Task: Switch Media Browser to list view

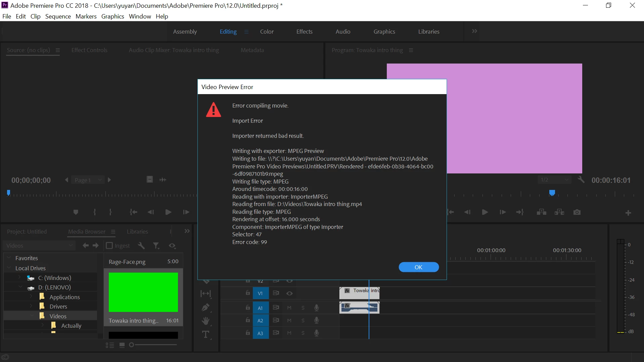Action: [x=110, y=345]
